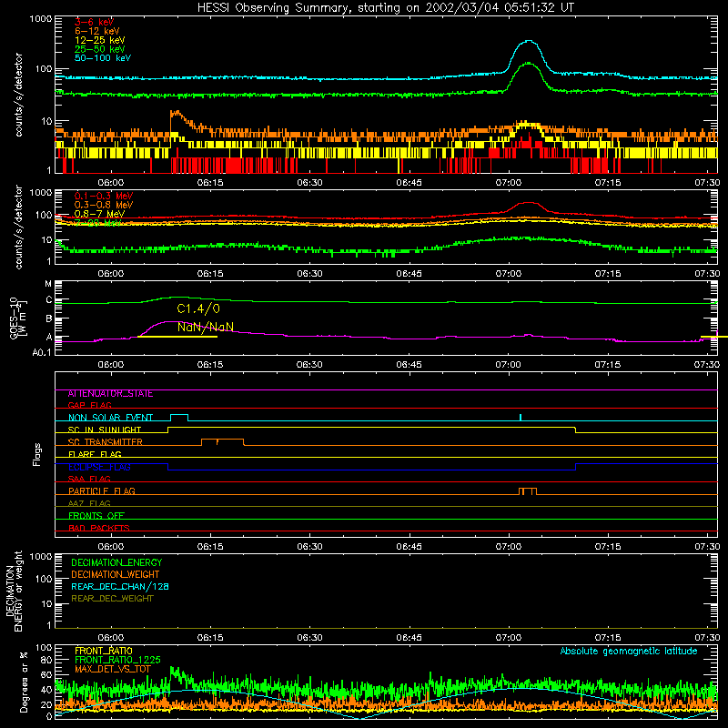This screenshot has height=728, width=728.
Task: Click the NON_SOLAR_EVENT raised pulse near 06:10
Action: pyautogui.click(x=179, y=415)
